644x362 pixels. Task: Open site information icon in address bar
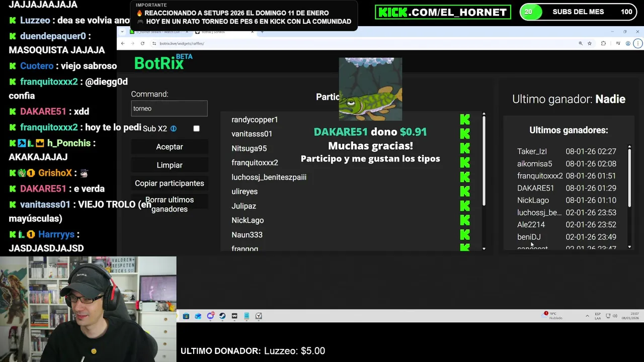(154, 43)
